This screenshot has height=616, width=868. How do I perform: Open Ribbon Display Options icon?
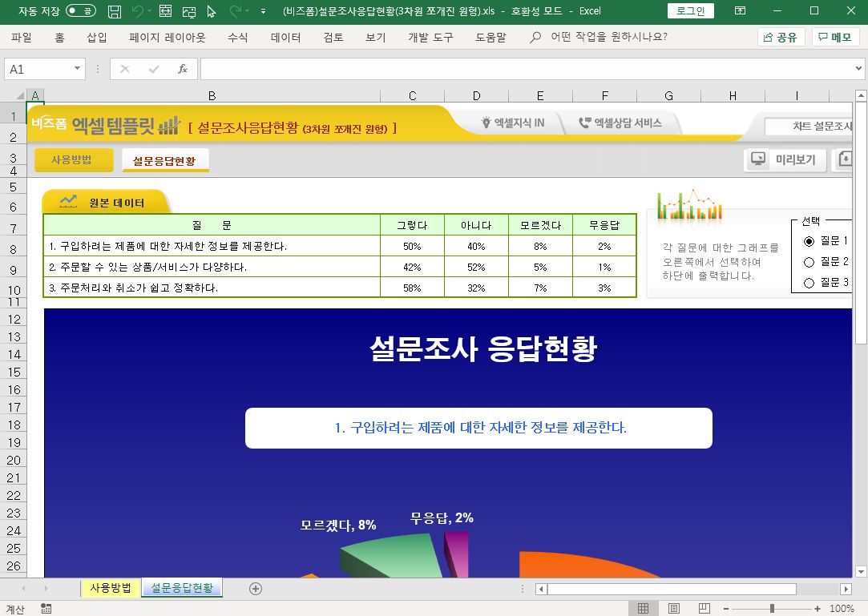(740, 11)
